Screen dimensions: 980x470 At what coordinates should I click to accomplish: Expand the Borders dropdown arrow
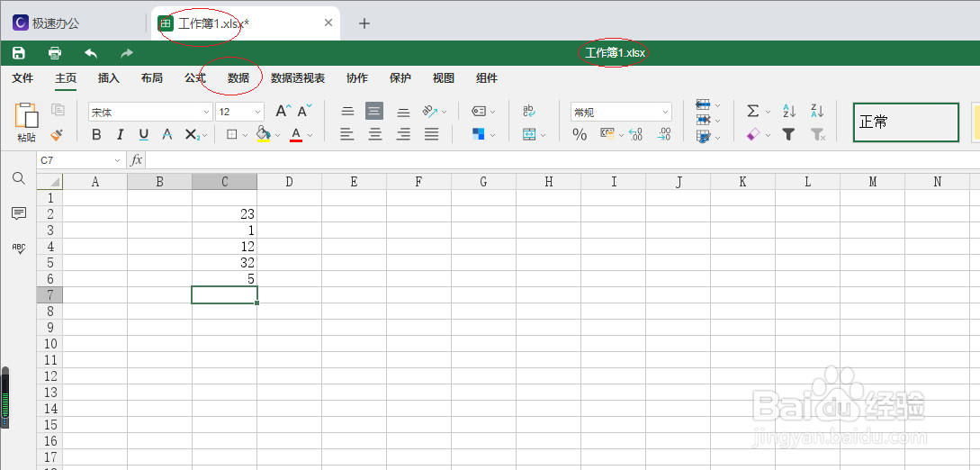coord(245,135)
